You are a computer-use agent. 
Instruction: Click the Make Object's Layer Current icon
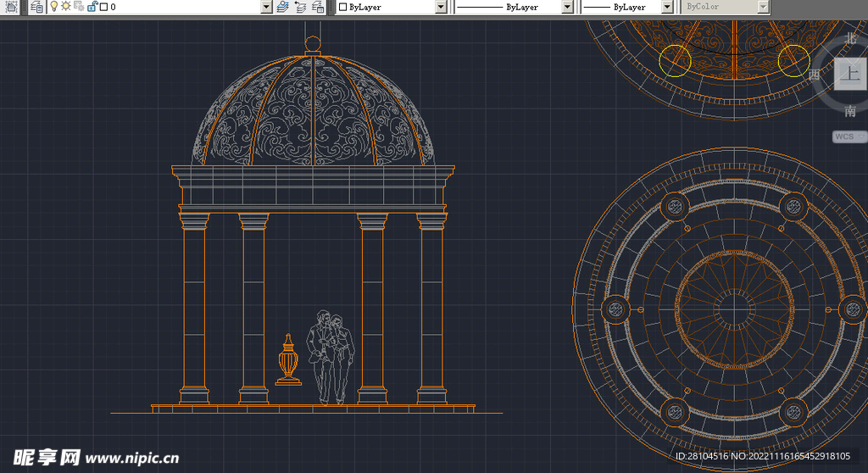[284, 7]
